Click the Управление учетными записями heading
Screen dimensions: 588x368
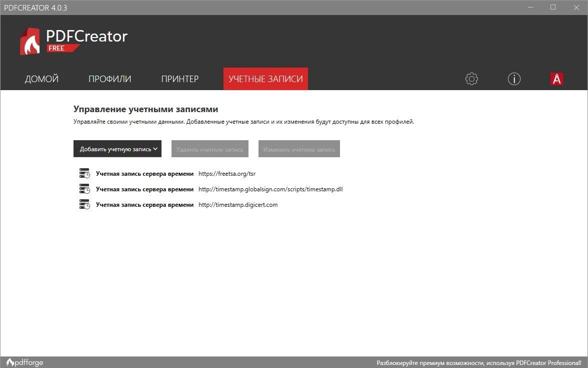(145, 109)
